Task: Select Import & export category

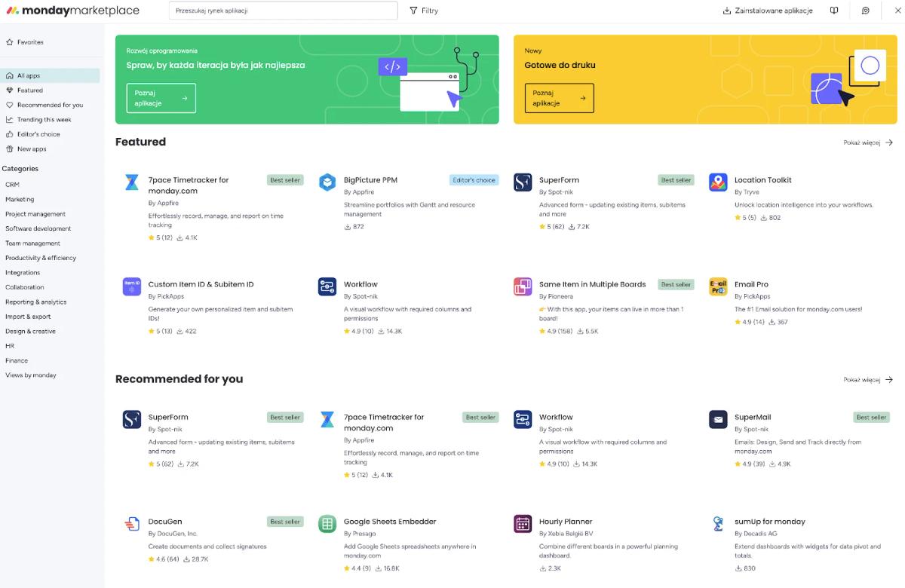Action: (28, 317)
